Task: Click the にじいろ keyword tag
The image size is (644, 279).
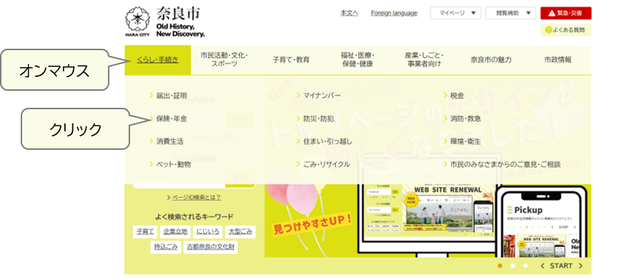Action: pos(208,232)
